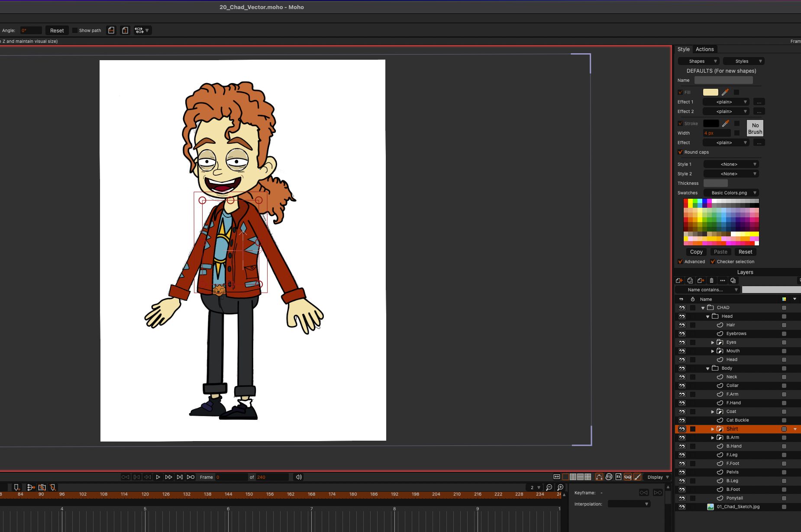This screenshot has height=532, width=801.
Task: Click the brush display quality icon
Action: [x=637, y=477]
